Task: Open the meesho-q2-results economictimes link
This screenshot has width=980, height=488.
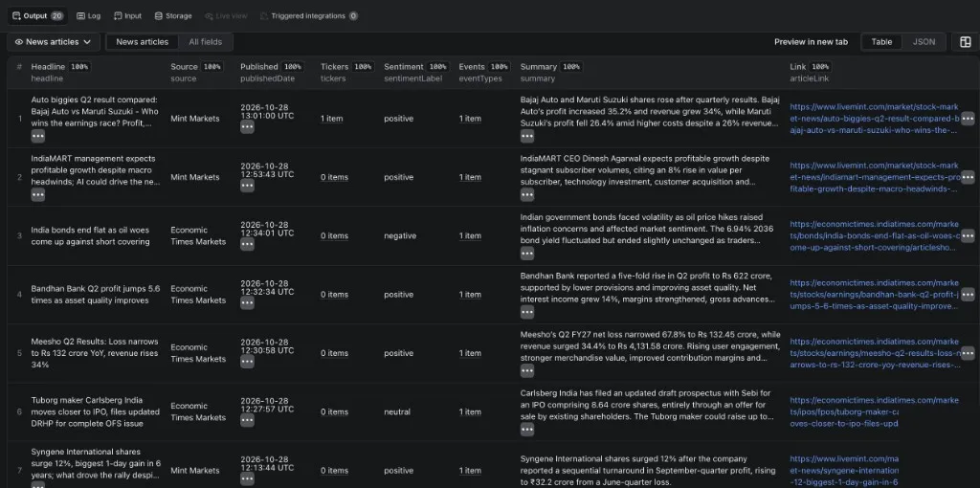Action: [x=874, y=354]
